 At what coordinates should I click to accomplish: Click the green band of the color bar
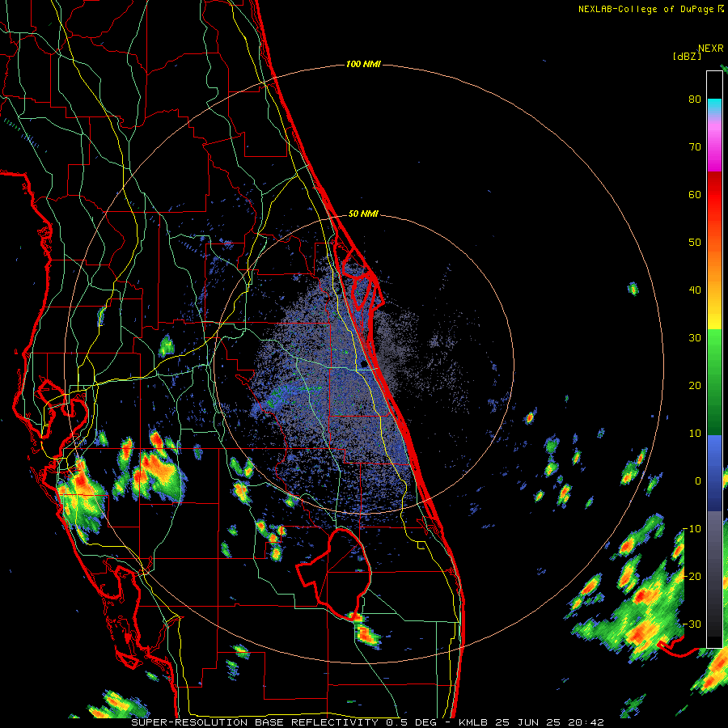tap(714, 382)
